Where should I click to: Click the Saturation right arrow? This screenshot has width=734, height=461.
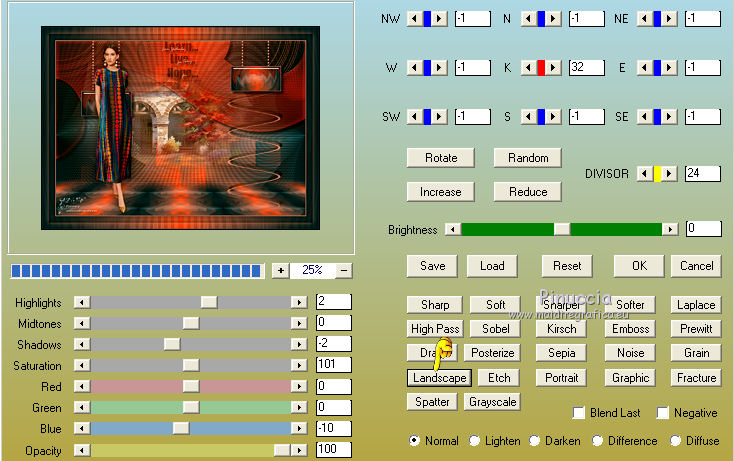click(299, 366)
